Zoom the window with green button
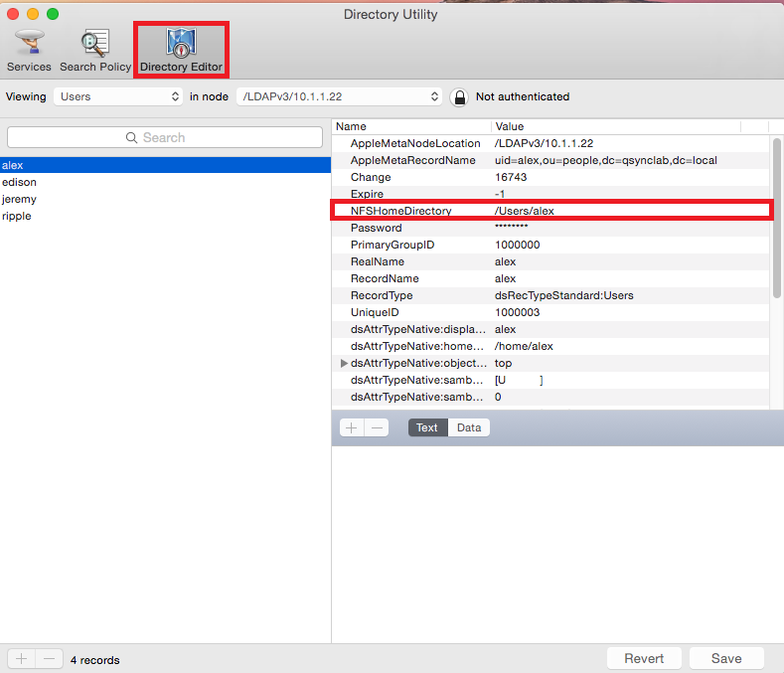The height and width of the screenshot is (673, 784). click(53, 14)
